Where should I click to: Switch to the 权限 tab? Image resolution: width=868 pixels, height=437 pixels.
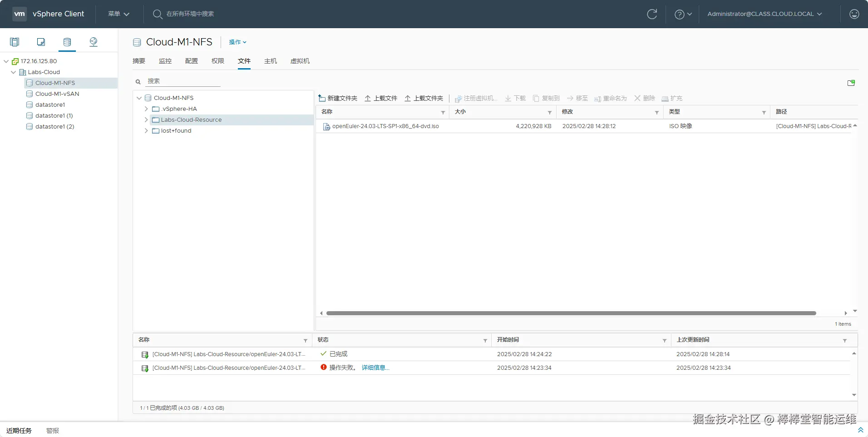218,61
